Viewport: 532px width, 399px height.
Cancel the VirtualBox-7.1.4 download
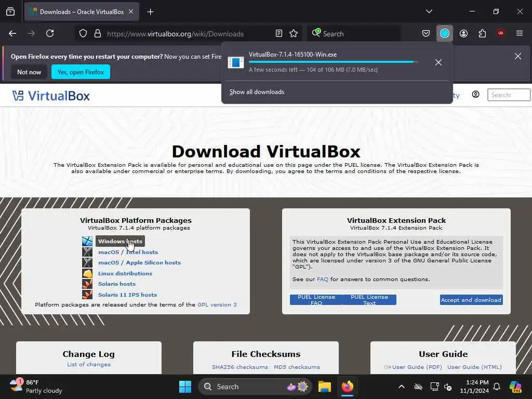pos(438,62)
